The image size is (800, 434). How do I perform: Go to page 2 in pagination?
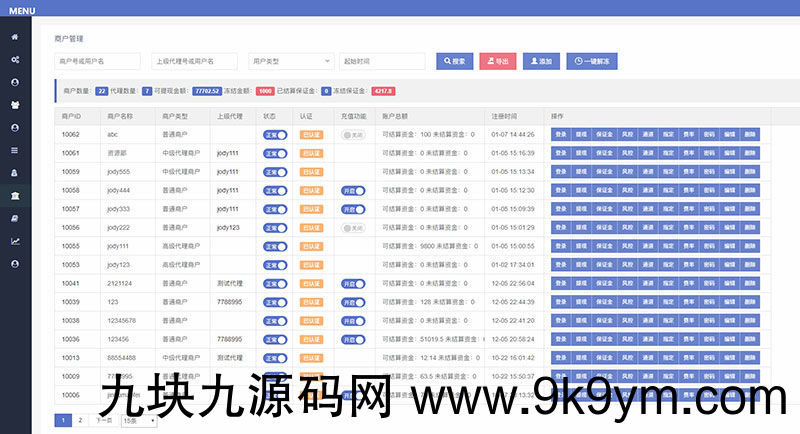80,421
